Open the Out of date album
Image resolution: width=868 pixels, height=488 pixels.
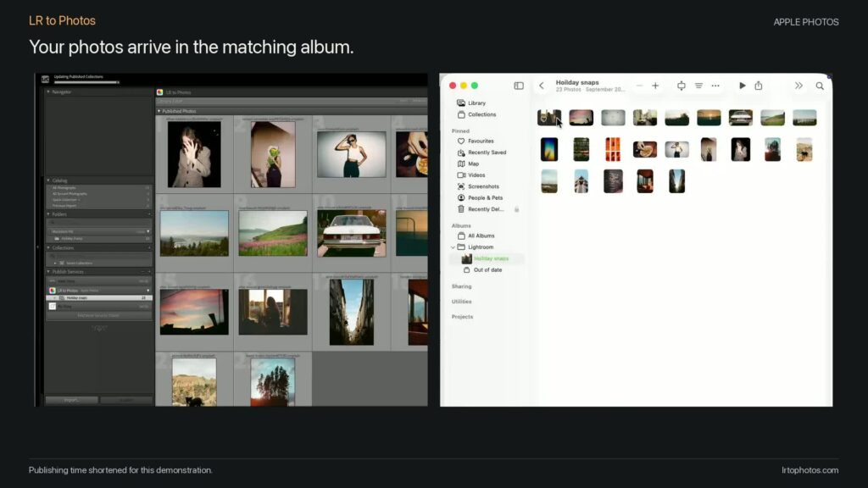(482, 270)
